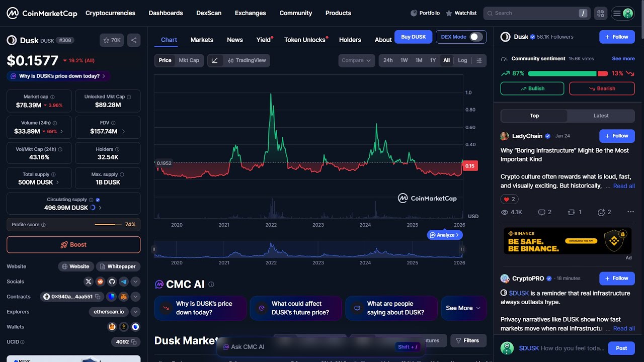Expand the See More CMC AI prompts
This screenshot has width=644, height=362.
click(464, 308)
